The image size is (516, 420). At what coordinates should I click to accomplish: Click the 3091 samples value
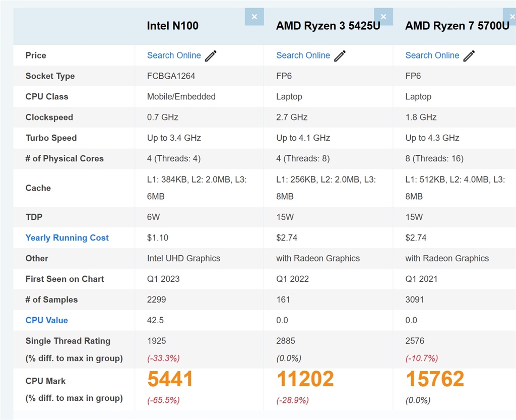(x=415, y=299)
